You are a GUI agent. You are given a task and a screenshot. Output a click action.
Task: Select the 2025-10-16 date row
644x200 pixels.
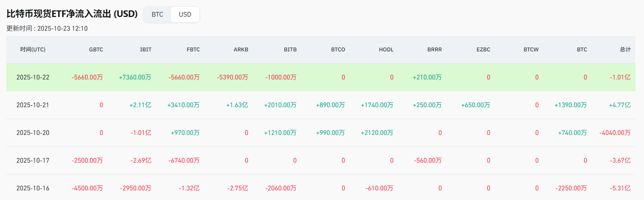[33, 188]
